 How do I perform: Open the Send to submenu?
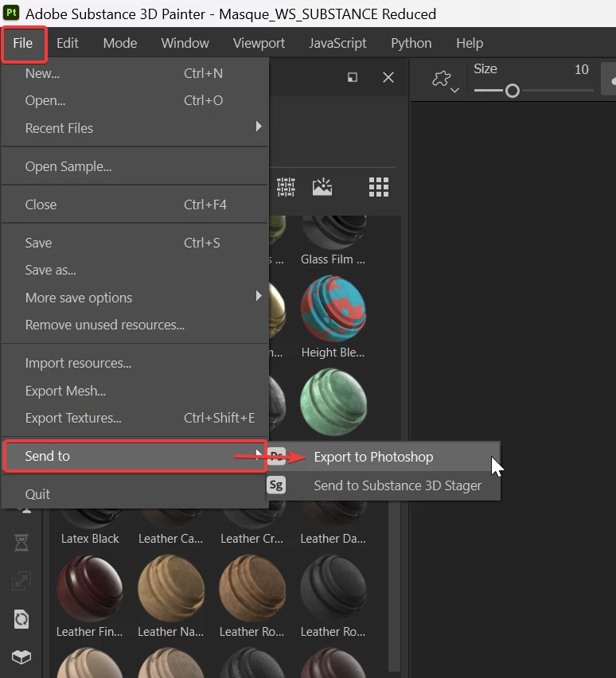pos(135,456)
